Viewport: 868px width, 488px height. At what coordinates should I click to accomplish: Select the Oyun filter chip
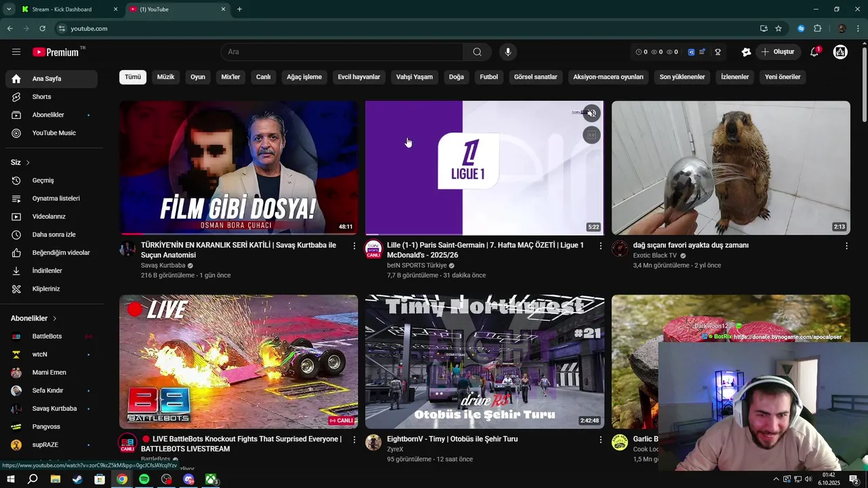pyautogui.click(x=198, y=77)
